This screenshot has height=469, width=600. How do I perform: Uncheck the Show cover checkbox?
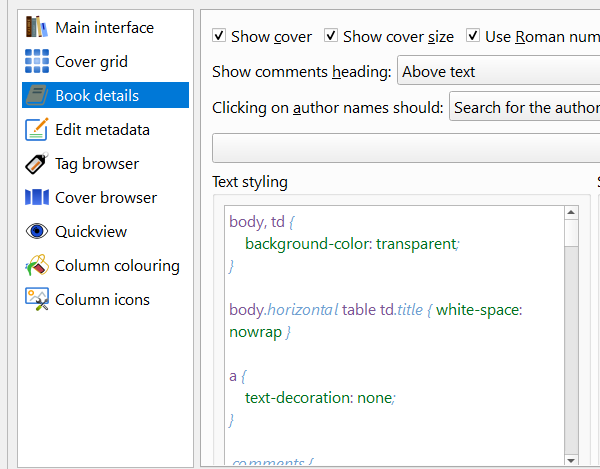[220, 36]
